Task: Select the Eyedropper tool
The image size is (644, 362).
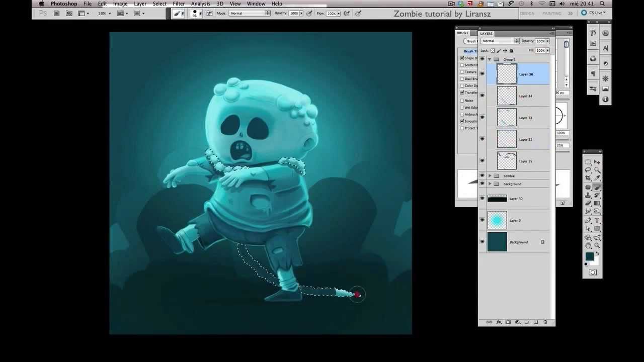Action: [597, 177]
